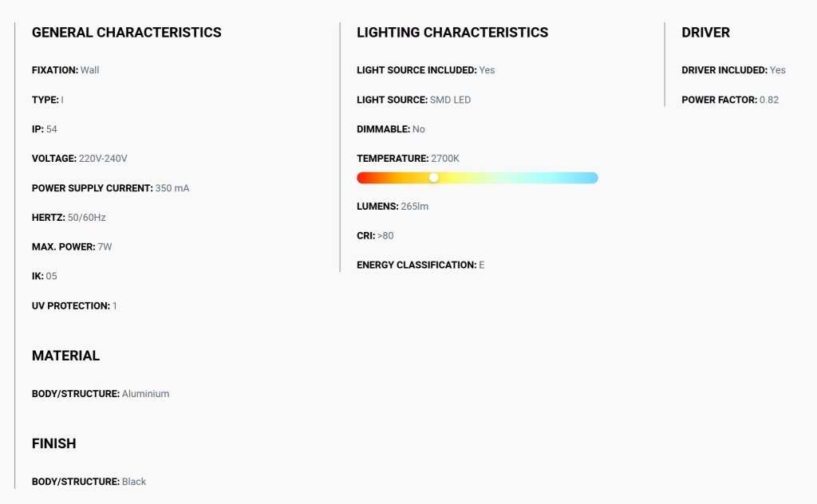Click the color temperature gradient bar
817x504 pixels.
pyautogui.click(x=477, y=178)
